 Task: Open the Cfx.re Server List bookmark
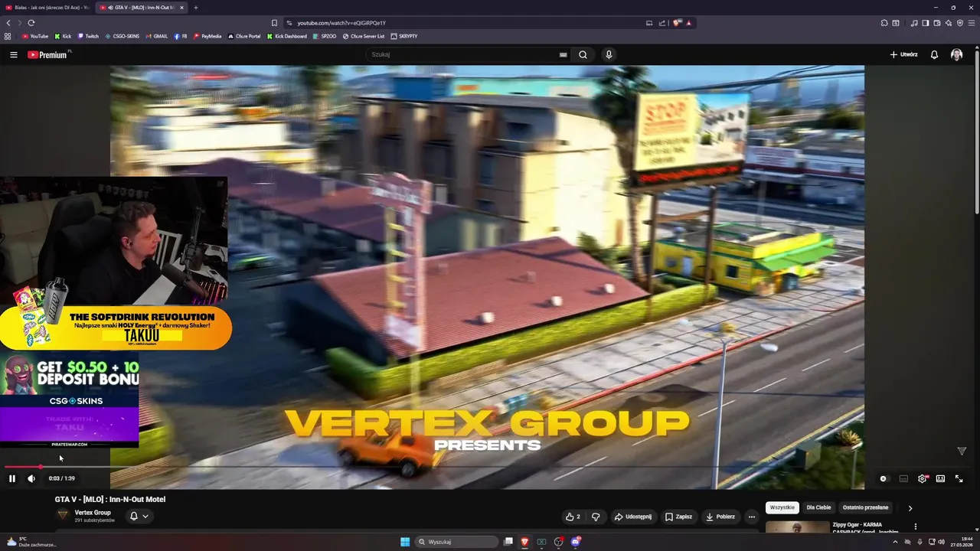point(364,36)
